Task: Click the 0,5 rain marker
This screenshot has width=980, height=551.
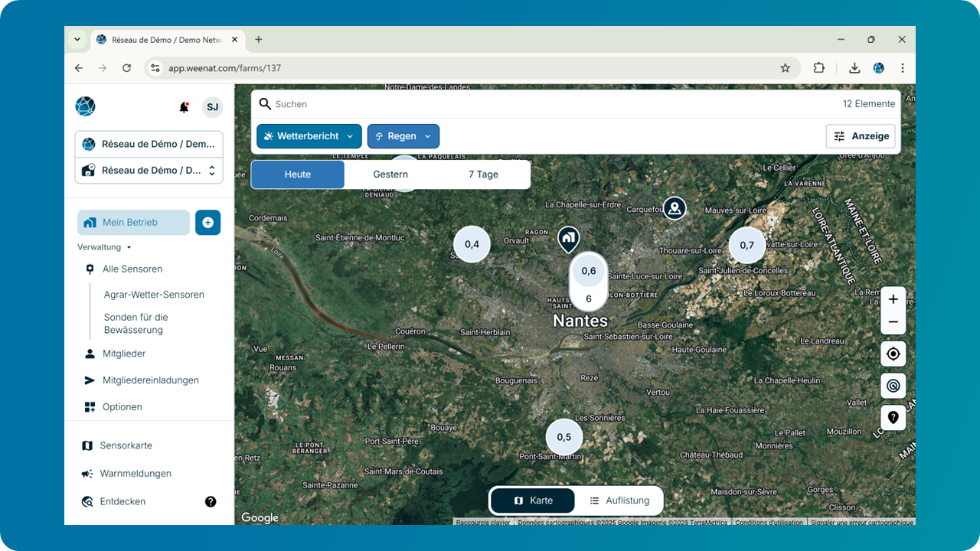Action: 564,437
